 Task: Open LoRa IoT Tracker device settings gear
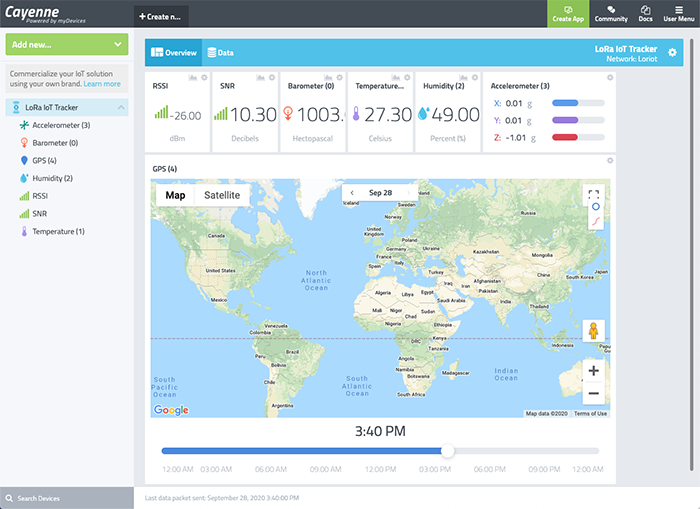click(672, 53)
